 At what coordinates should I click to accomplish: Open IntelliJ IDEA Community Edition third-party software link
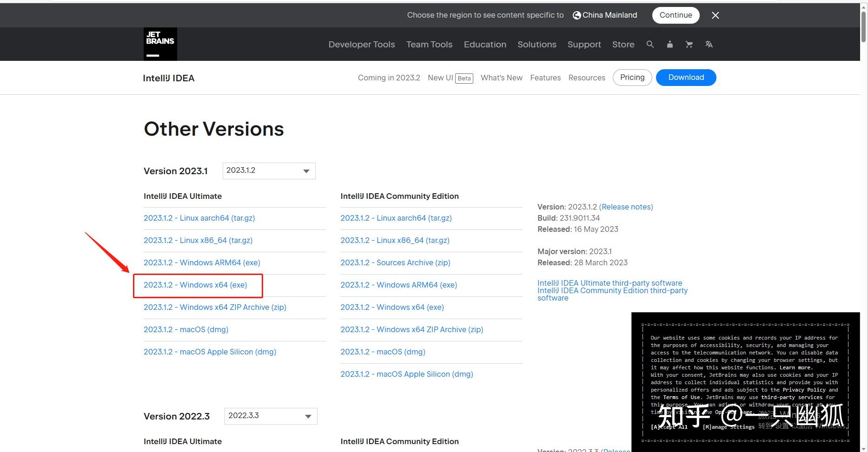(612, 294)
